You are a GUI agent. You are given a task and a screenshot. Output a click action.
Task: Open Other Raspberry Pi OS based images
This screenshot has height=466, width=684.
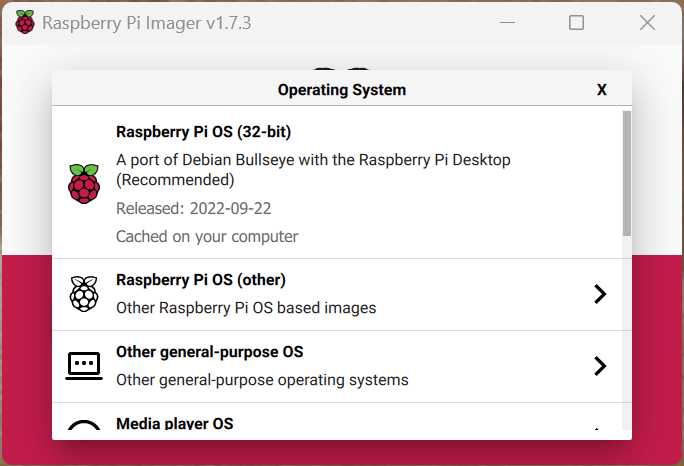tap(337, 295)
